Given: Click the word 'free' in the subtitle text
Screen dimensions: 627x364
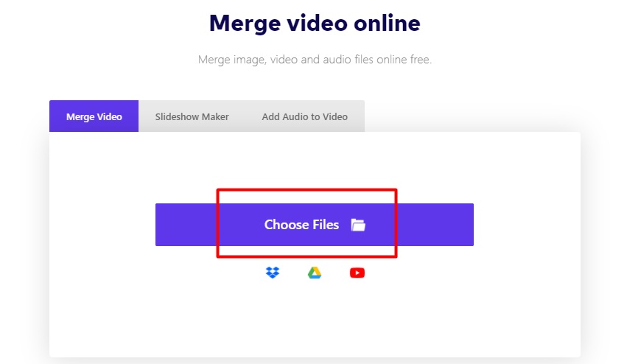Looking at the screenshot, I should pyautogui.click(x=421, y=60).
